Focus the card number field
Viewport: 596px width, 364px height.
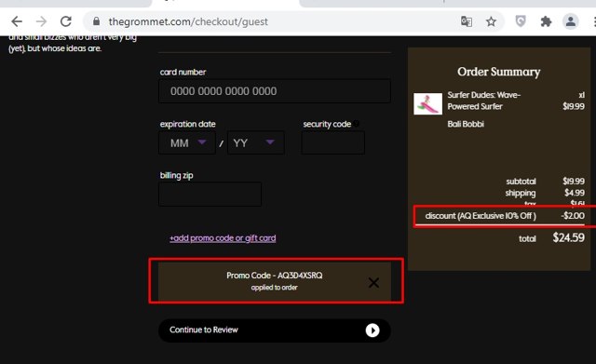click(275, 91)
